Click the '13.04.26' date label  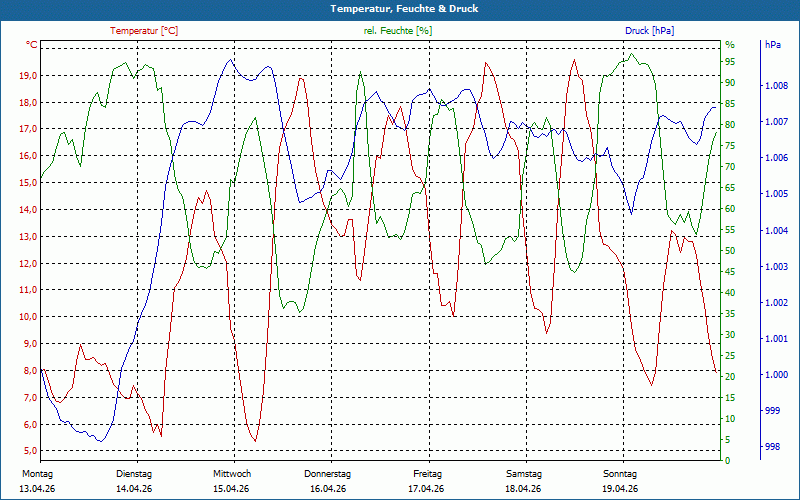pyautogui.click(x=37, y=489)
